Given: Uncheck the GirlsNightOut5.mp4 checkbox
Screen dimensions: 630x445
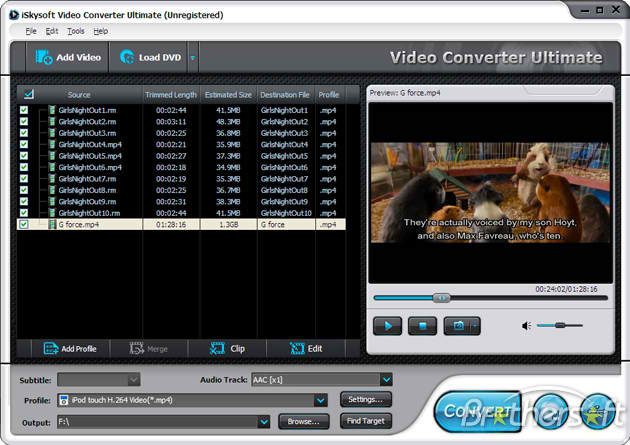Looking at the screenshot, I should pyautogui.click(x=24, y=155).
